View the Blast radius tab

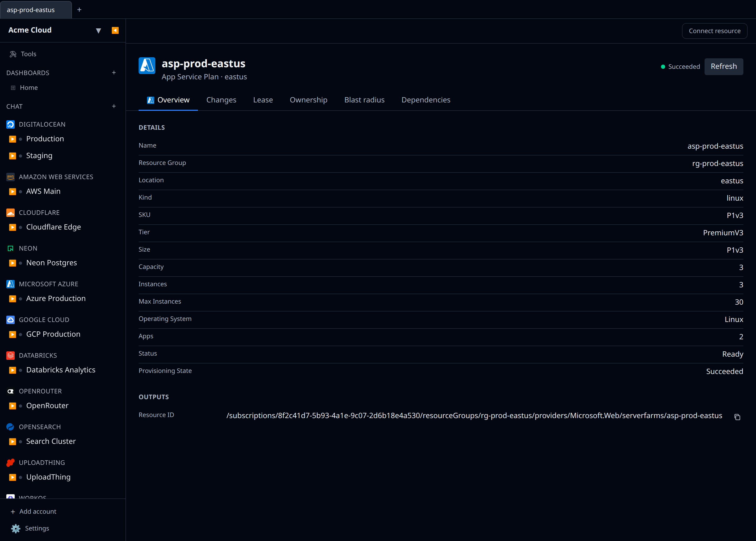tap(365, 100)
